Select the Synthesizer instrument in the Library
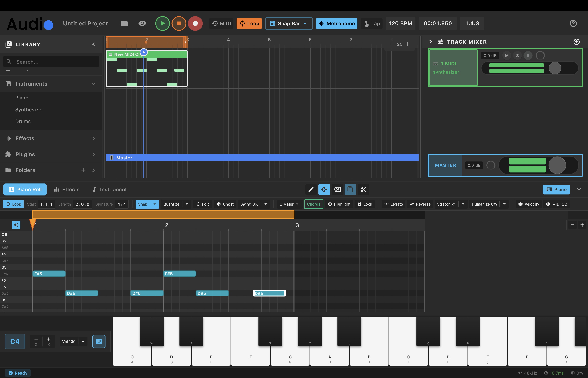Screen dimensions: 588x378 tap(29, 109)
